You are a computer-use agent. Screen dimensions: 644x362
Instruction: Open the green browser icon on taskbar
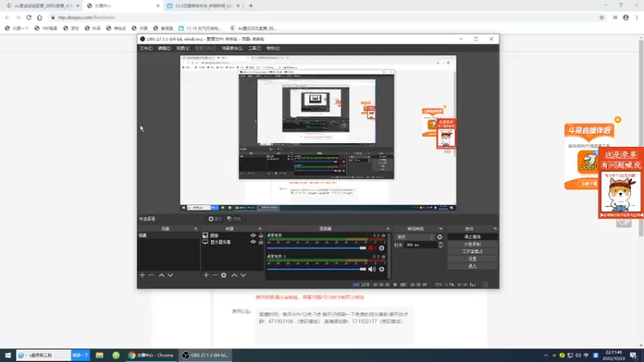116,355
